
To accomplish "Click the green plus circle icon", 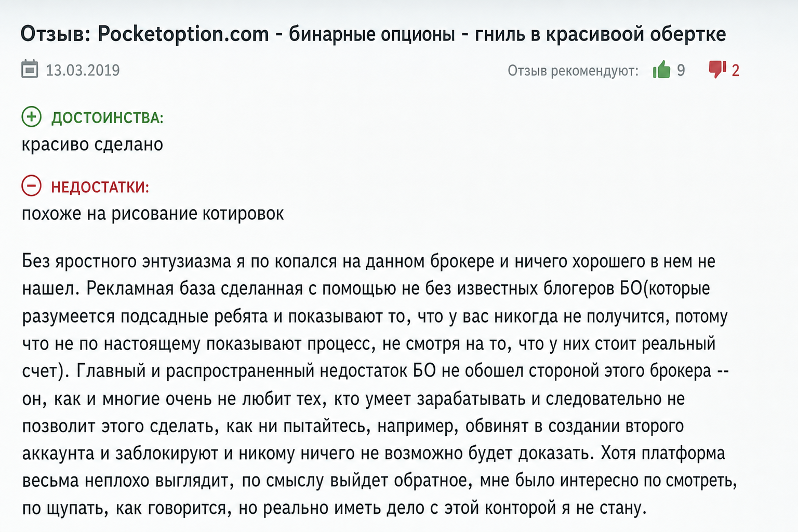I will pos(31,117).
